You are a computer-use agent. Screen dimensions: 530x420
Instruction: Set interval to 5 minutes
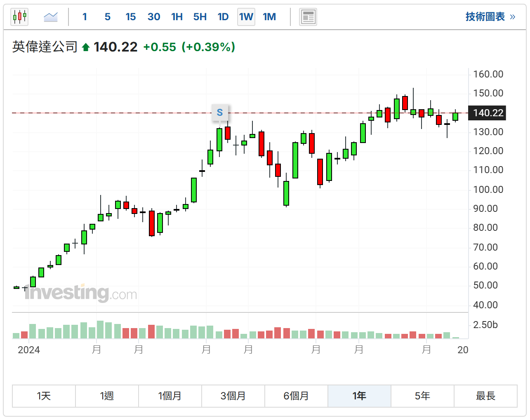tap(108, 17)
